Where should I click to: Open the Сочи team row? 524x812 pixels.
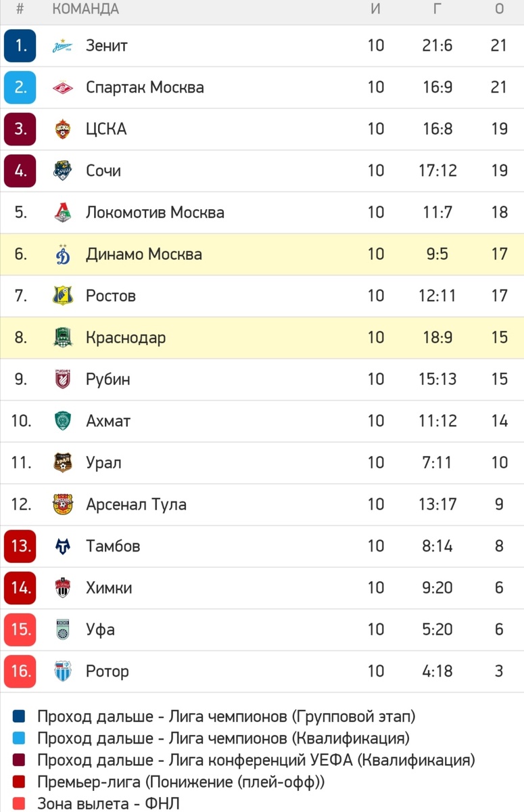[105, 171]
